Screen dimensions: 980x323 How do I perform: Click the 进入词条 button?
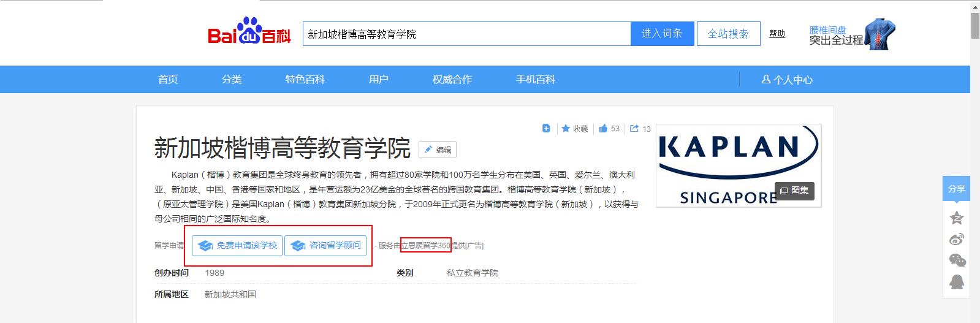click(662, 34)
